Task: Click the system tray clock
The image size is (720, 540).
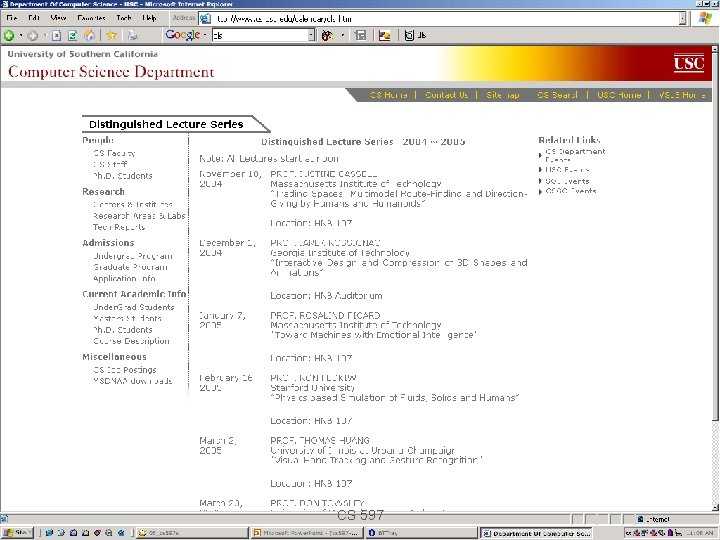Action: (702, 533)
